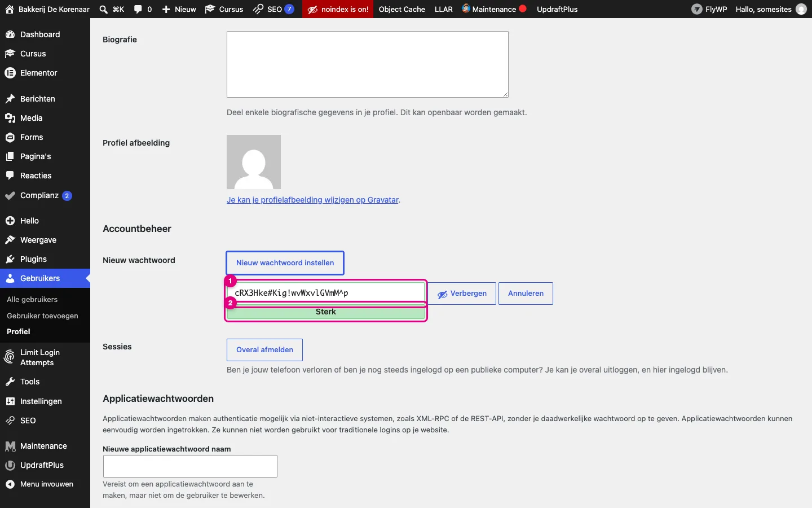Click Nieuw wachtwoord instellen button
Viewport: 812px width, 508px height.
coord(285,263)
